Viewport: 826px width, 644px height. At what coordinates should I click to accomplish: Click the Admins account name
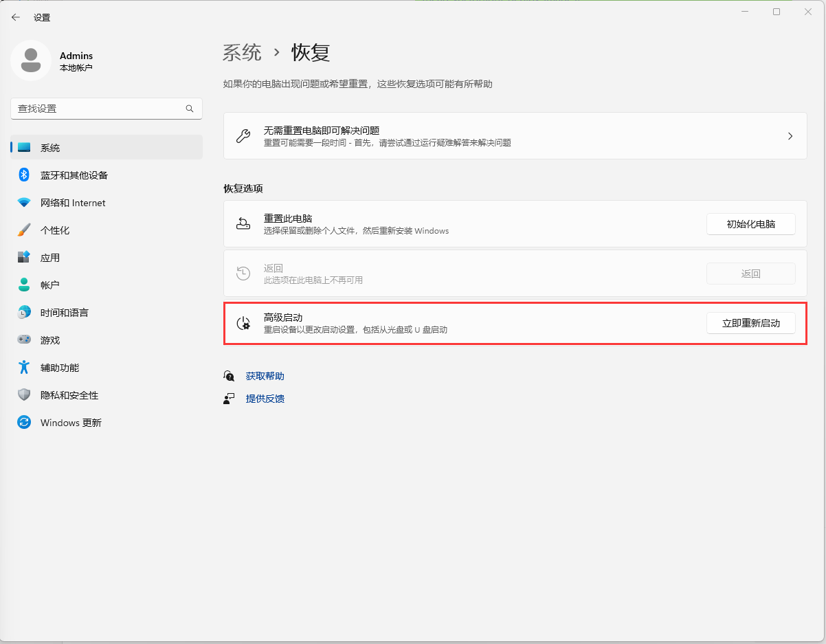(x=76, y=56)
